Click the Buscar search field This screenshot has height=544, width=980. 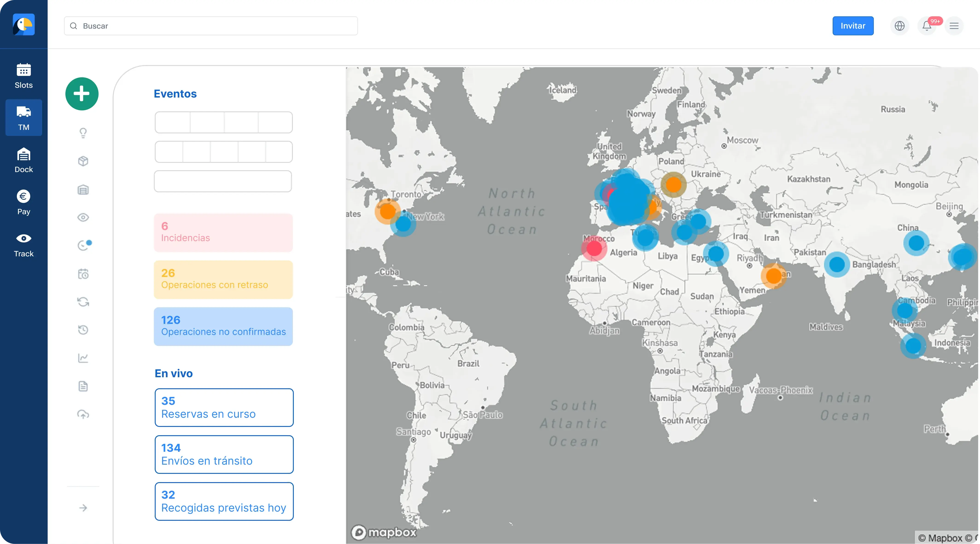[211, 26]
